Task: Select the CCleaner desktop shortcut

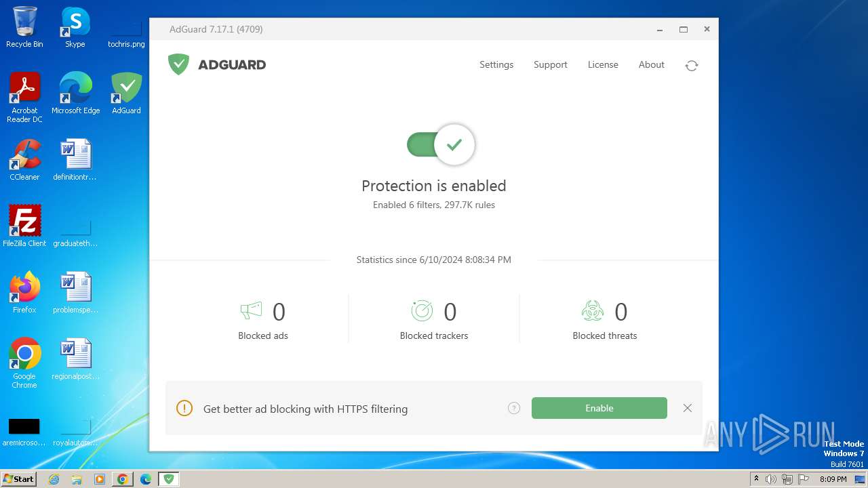Action: point(24,160)
